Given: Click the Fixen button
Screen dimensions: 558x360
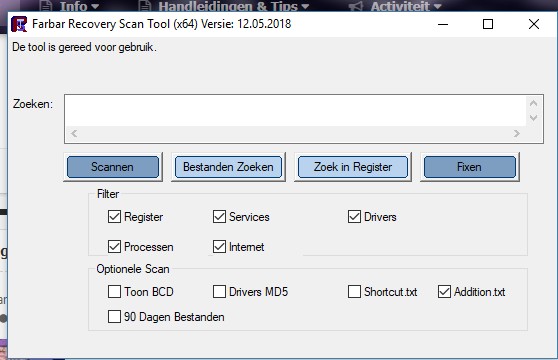Looking at the screenshot, I should (470, 167).
